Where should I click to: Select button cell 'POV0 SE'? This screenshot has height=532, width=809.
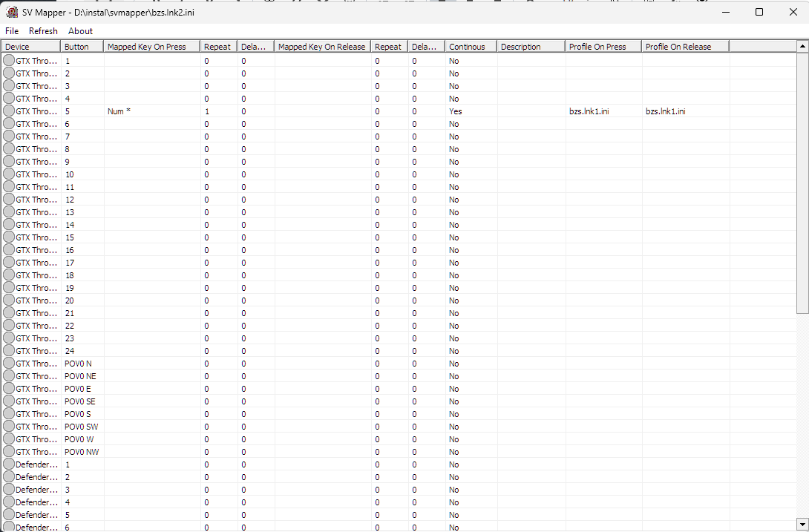[80, 401]
